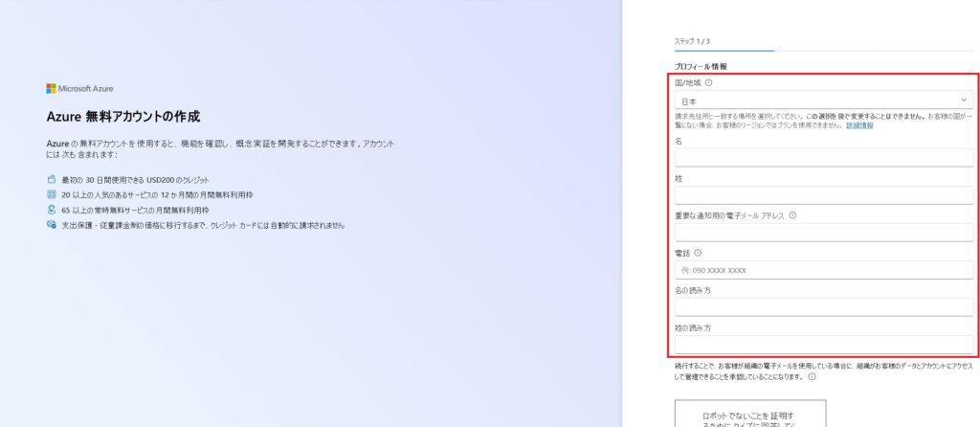Click the chevron arrow of the country dropdown

click(x=963, y=101)
